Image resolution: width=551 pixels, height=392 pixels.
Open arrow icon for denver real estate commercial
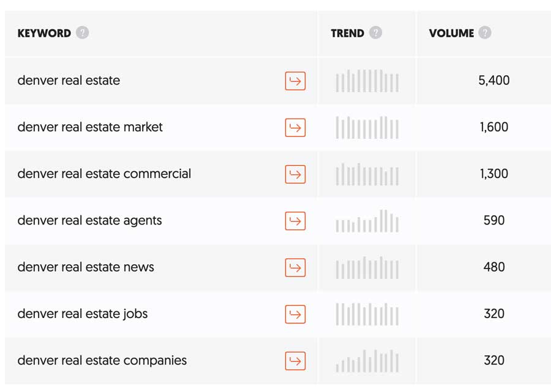click(x=295, y=174)
